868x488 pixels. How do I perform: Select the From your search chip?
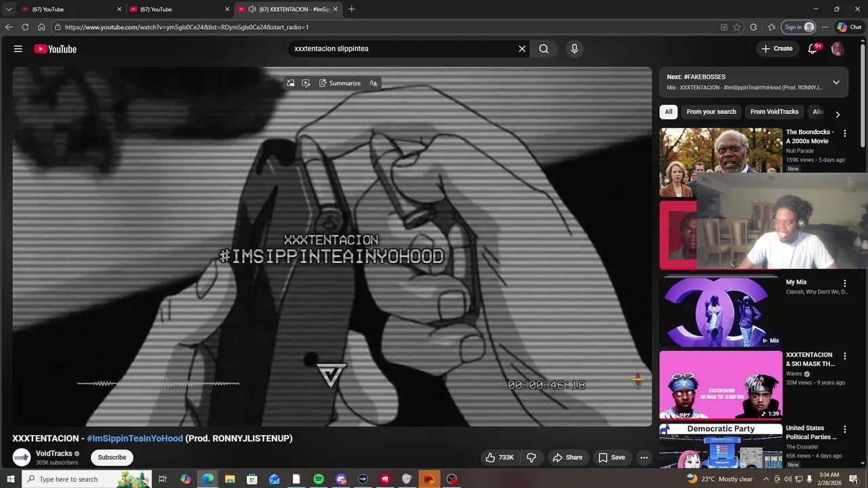[x=711, y=112]
